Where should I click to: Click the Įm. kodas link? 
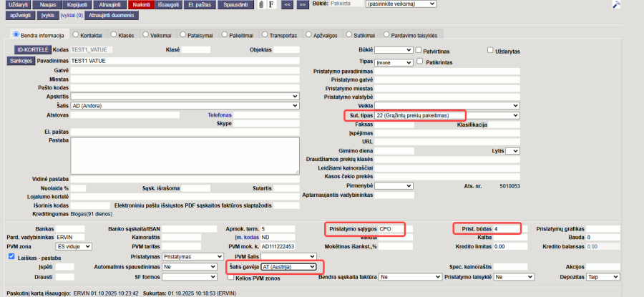[x=245, y=238]
